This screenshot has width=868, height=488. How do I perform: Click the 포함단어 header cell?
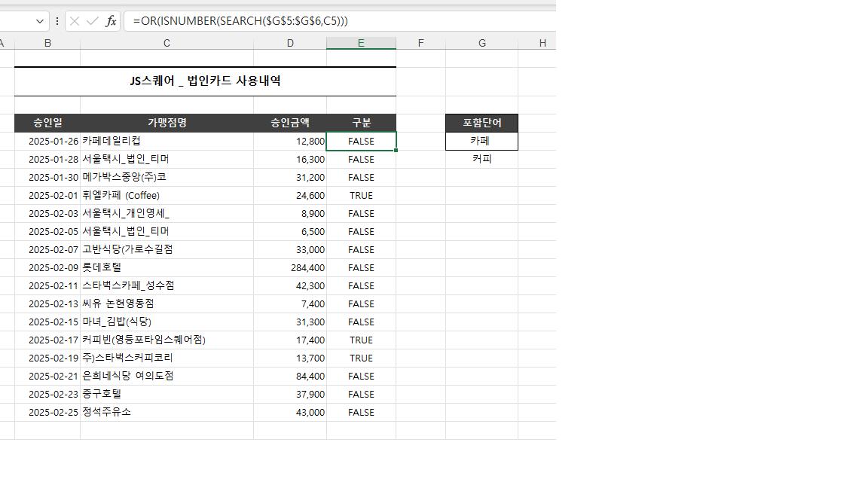point(481,123)
